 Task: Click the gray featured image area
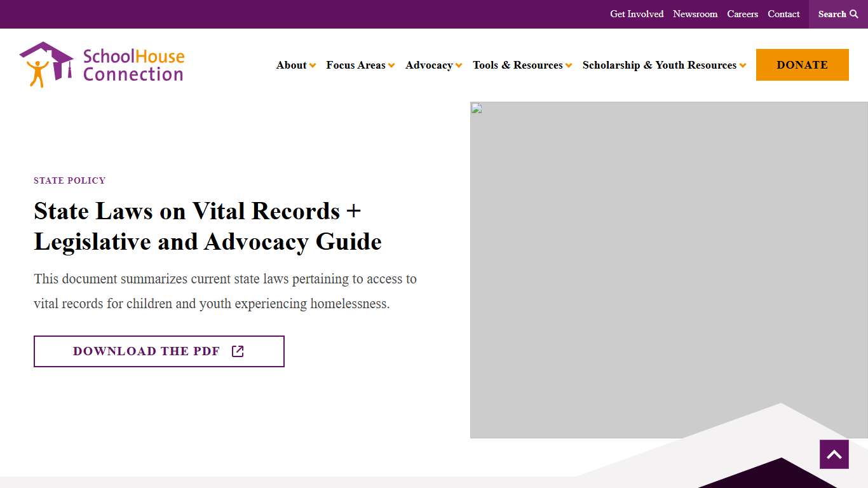[667, 269]
